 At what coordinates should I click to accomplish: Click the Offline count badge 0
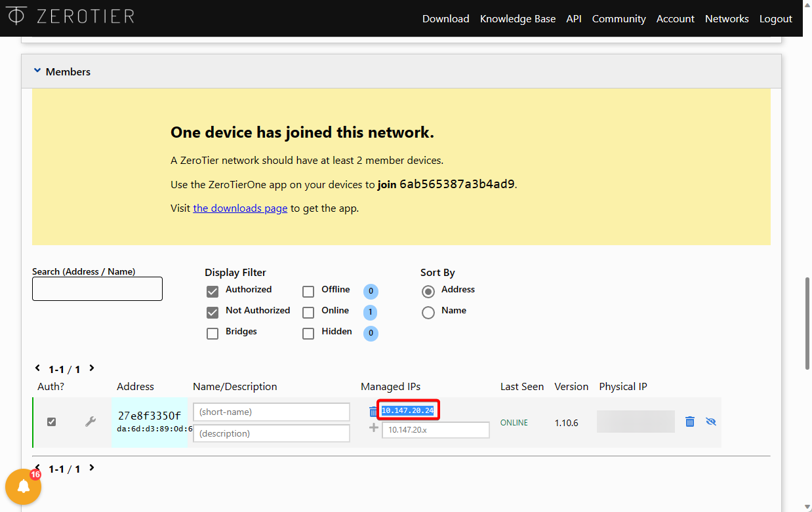pyautogui.click(x=371, y=291)
